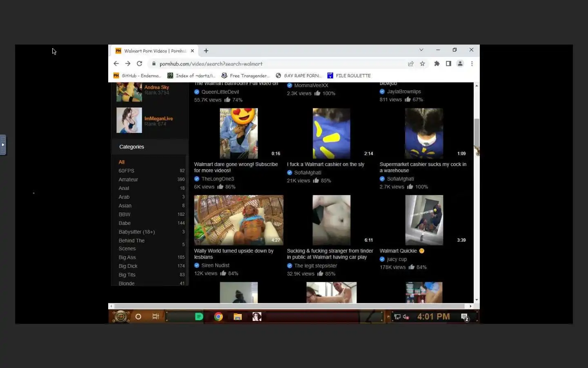Open File Explorer from the taskbar

point(238,317)
